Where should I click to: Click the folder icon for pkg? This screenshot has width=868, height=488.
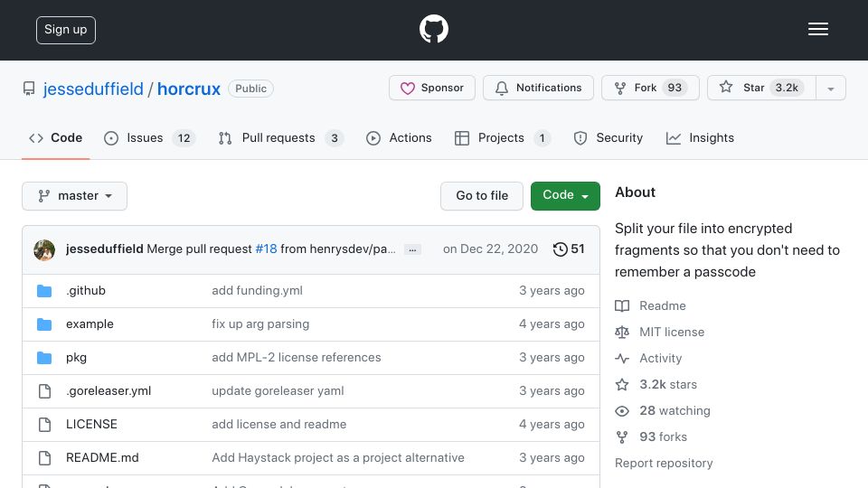[x=44, y=358]
